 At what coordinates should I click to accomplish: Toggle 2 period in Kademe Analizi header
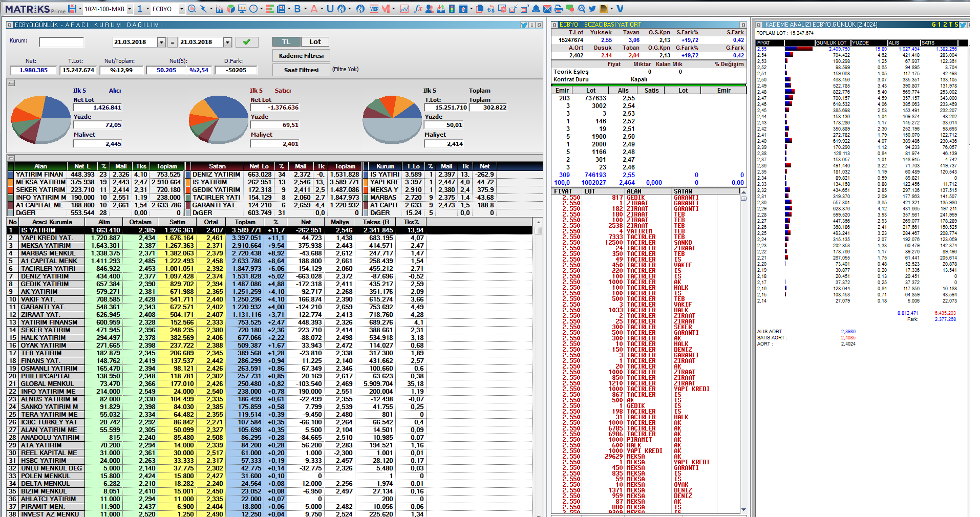[945, 25]
